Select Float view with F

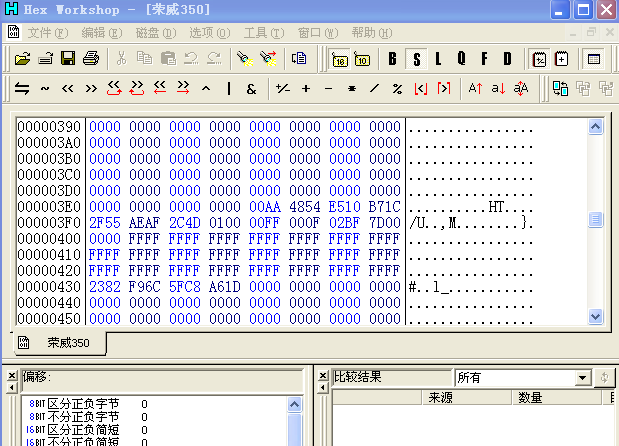[484, 59]
